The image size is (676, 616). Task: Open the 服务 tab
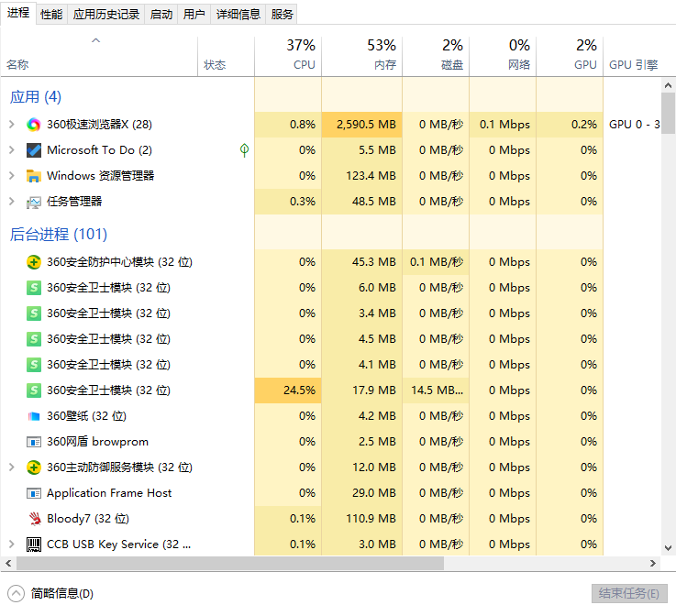pos(282,15)
